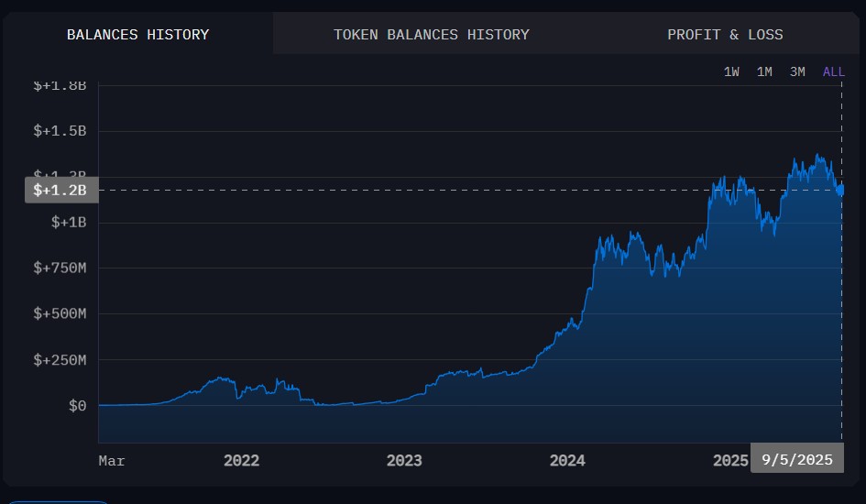This screenshot has width=866, height=504.
Task: Click the $+750M value axis label
Action: [x=60, y=268]
